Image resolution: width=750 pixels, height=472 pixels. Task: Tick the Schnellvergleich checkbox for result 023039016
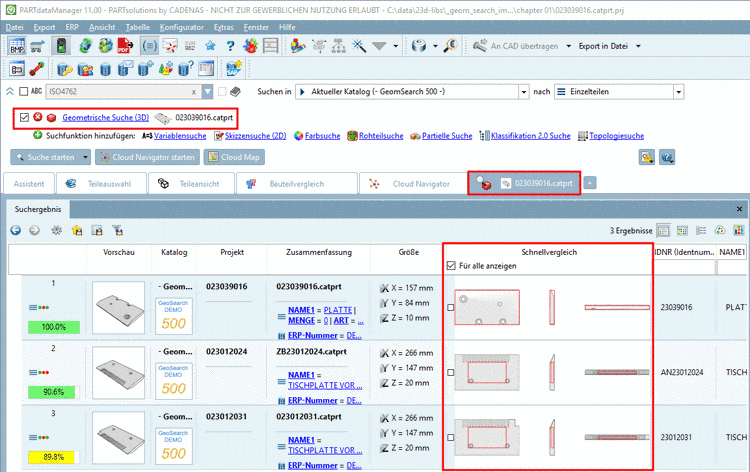point(451,308)
